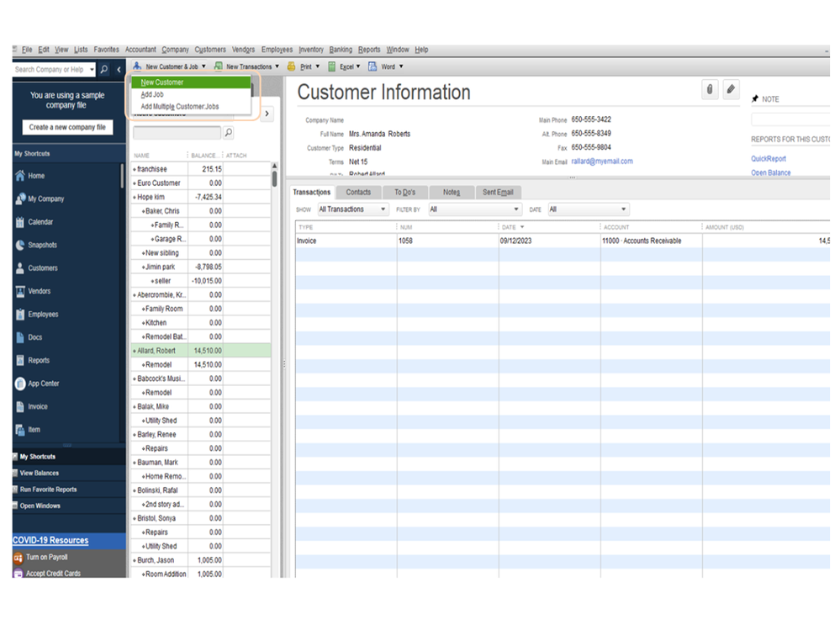This screenshot has height=630, width=840.
Task: Click the Accept Credit Cards icon
Action: (x=18, y=573)
